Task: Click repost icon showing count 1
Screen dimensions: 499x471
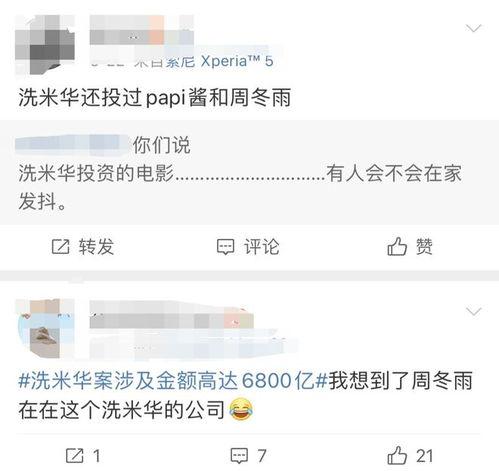Action: coord(74,456)
